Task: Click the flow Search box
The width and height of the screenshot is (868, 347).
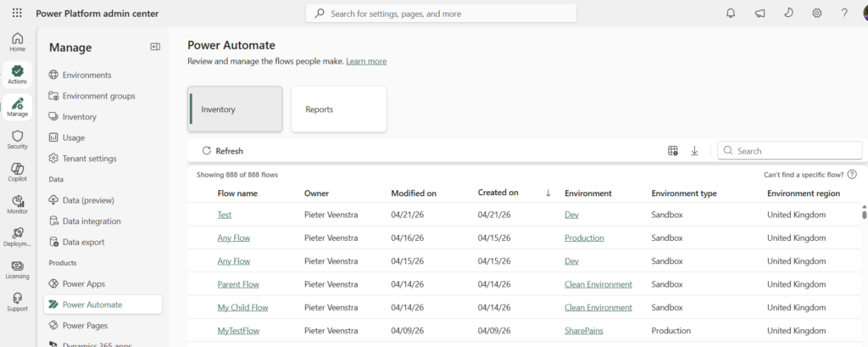Action: pyautogui.click(x=790, y=151)
